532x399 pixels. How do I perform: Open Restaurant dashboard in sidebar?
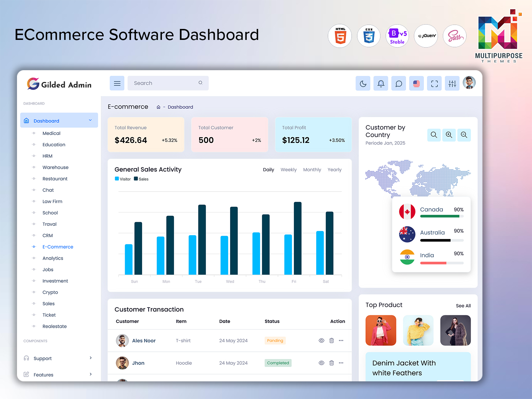tap(55, 179)
